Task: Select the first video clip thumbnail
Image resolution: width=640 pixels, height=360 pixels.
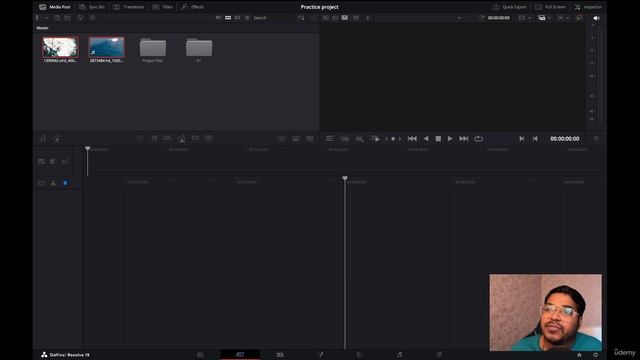Action: (x=60, y=47)
